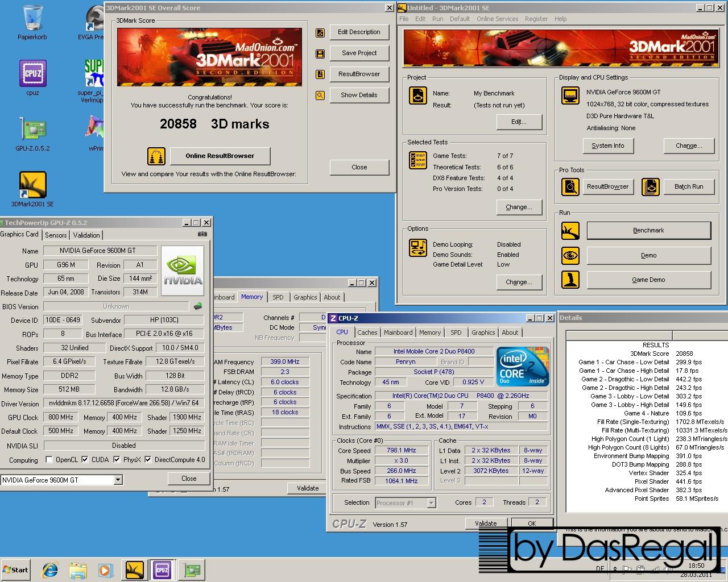Open the cpuz desktop shortcut
Screen dimensions: 728x582
32,77
